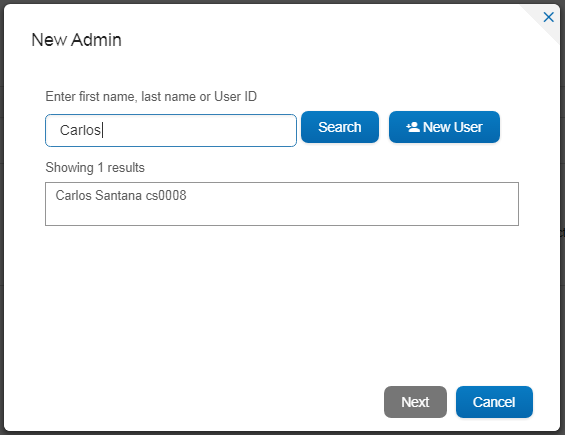Proceed with the grey Next button
The width and height of the screenshot is (565, 435).
tap(415, 402)
